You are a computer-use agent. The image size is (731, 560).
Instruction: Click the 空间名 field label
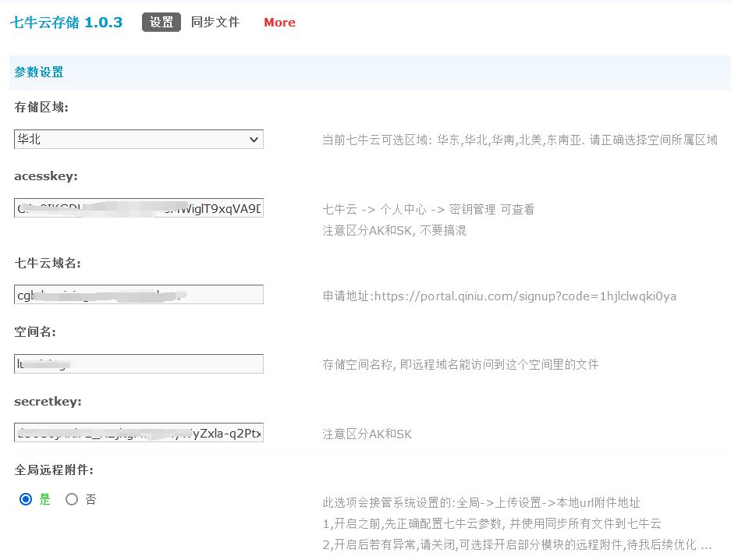(x=35, y=331)
